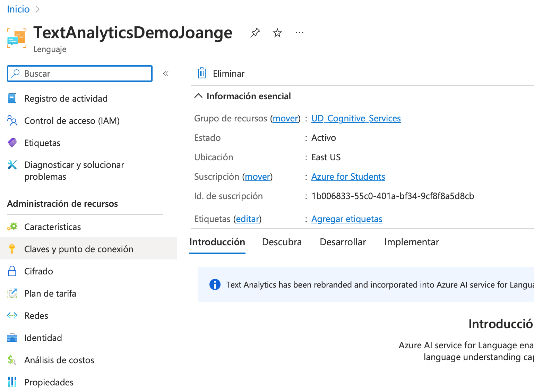Image resolution: width=534 pixels, height=392 pixels.
Task: Open Control de acceso (IAM)
Action: [72, 121]
